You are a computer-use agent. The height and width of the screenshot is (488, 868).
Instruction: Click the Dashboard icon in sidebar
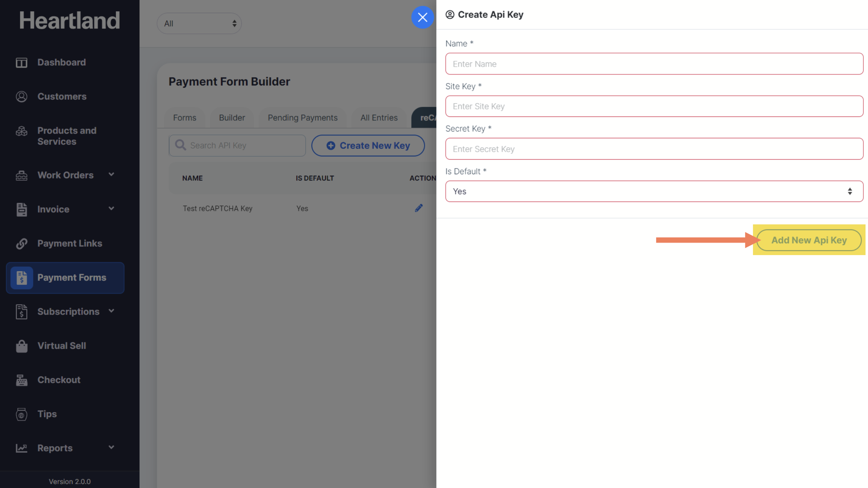[x=21, y=63]
